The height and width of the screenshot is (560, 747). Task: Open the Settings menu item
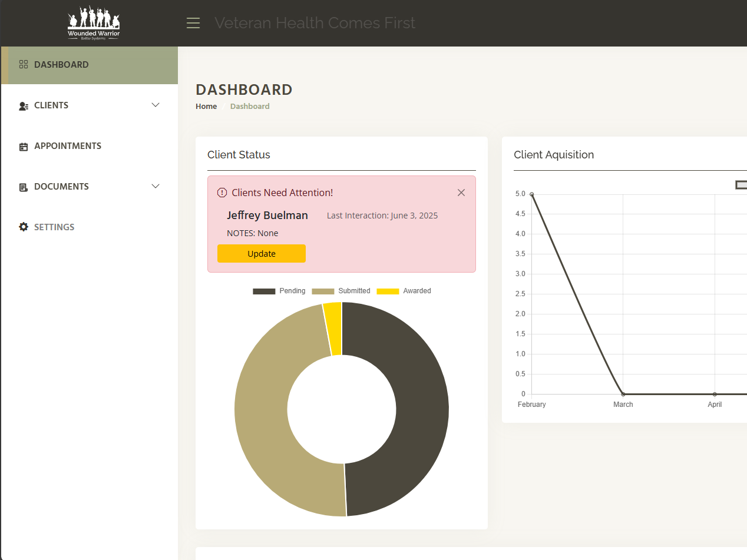pyautogui.click(x=54, y=227)
